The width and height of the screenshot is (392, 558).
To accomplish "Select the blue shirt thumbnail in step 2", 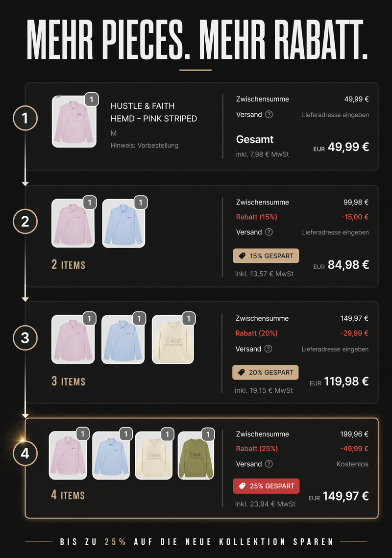I will point(124,223).
